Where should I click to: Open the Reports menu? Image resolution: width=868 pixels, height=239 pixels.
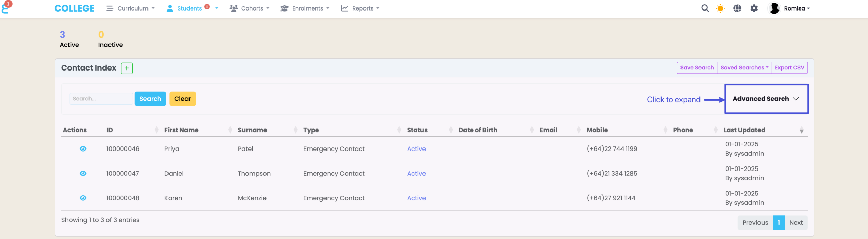pyautogui.click(x=360, y=8)
